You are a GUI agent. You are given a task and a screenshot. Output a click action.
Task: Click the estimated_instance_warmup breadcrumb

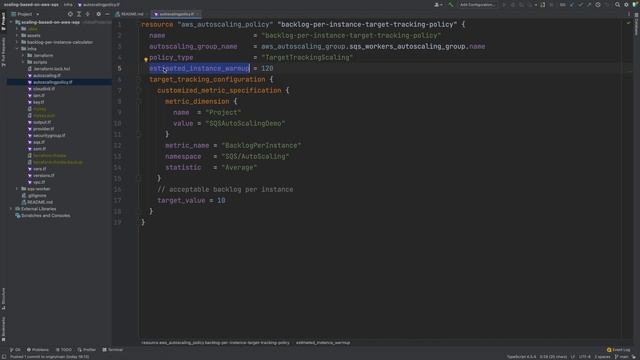[x=322, y=343]
